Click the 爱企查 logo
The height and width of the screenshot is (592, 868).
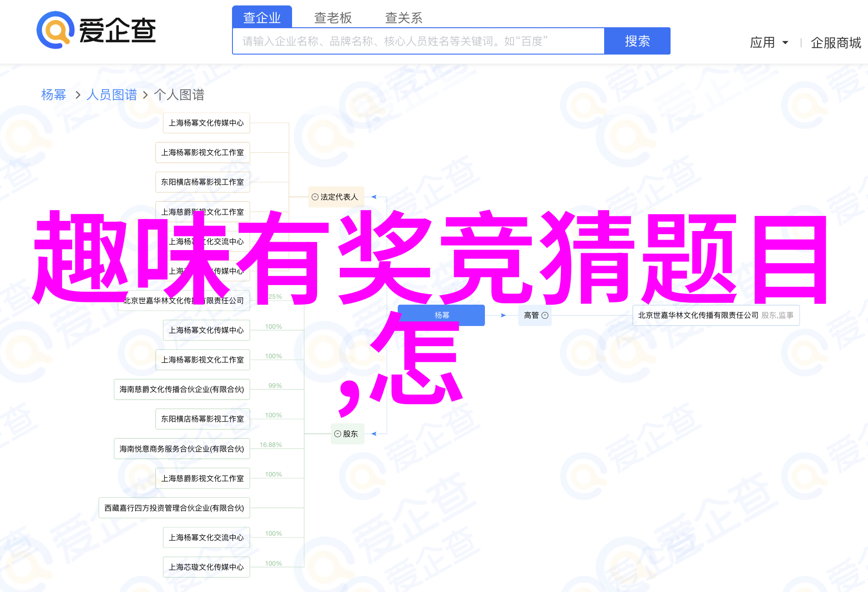pyautogui.click(x=96, y=30)
